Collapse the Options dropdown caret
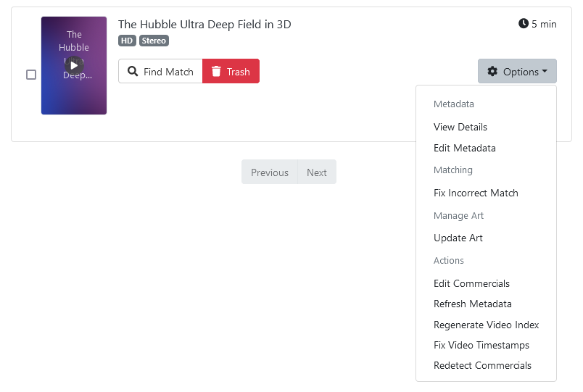This screenshot has height=392, width=583. pyautogui.click(x=545, y=72)
